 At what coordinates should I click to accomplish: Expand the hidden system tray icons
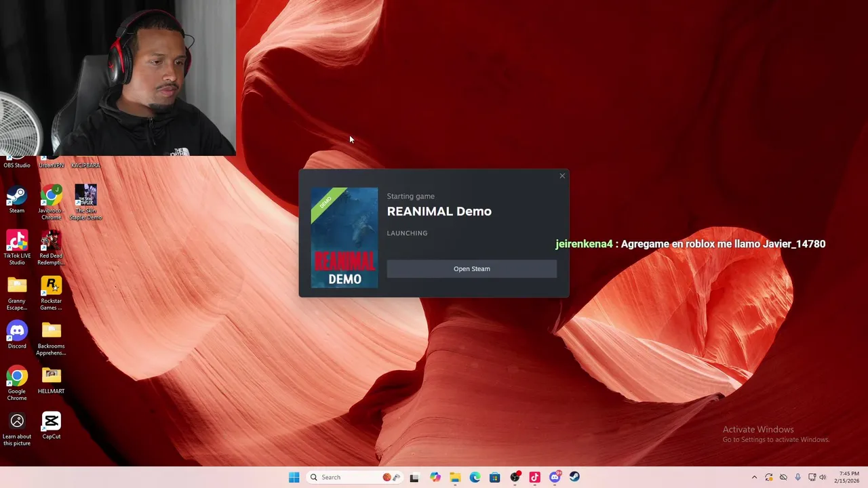[x=754, y=477]
